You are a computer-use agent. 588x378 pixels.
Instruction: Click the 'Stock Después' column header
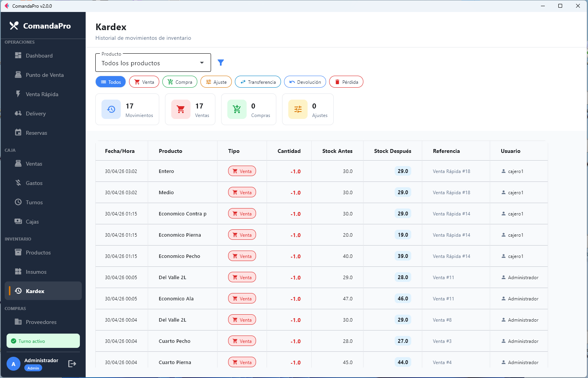point(392,151)
